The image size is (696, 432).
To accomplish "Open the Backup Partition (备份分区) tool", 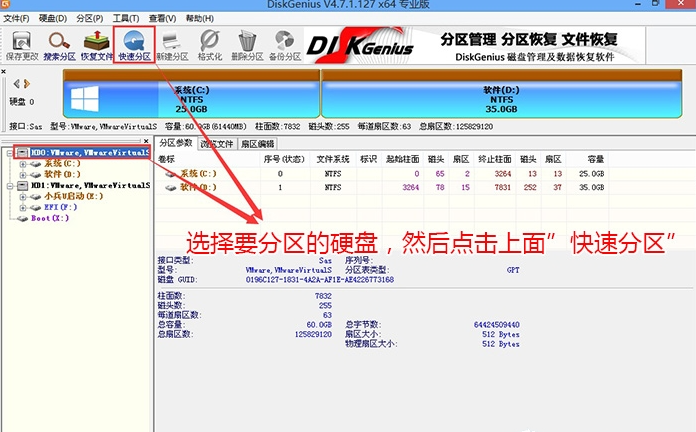I will (x=285, y=45).
